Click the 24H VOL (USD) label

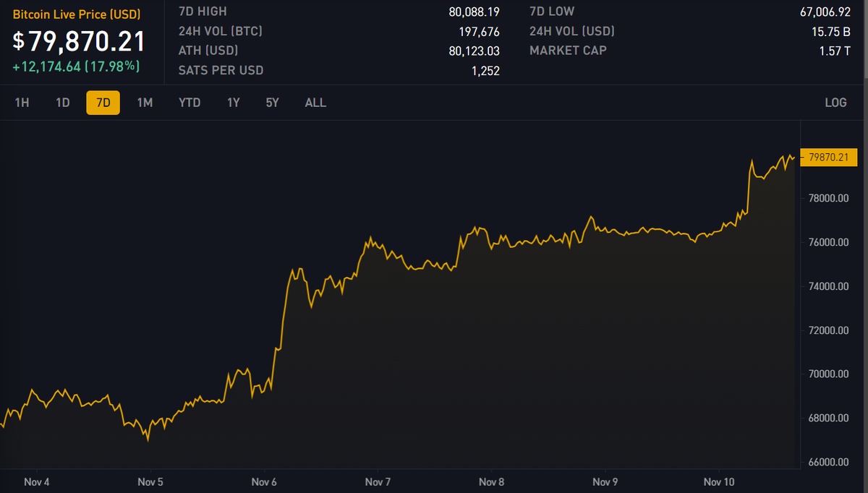pos(572,31)
